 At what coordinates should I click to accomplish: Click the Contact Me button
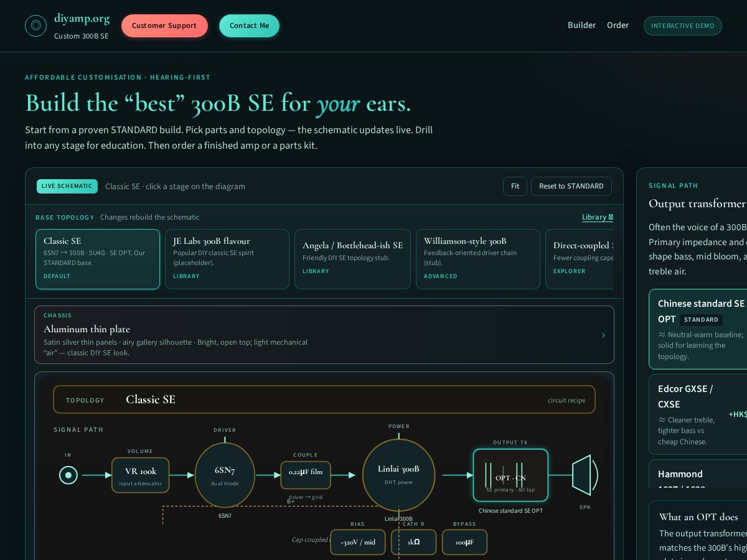pos(249,26)
